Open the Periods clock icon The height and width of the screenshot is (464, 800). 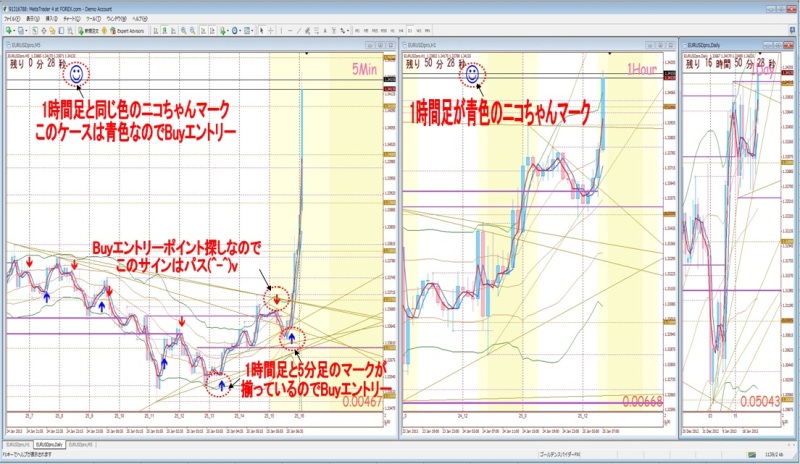(x=234, y=31)
